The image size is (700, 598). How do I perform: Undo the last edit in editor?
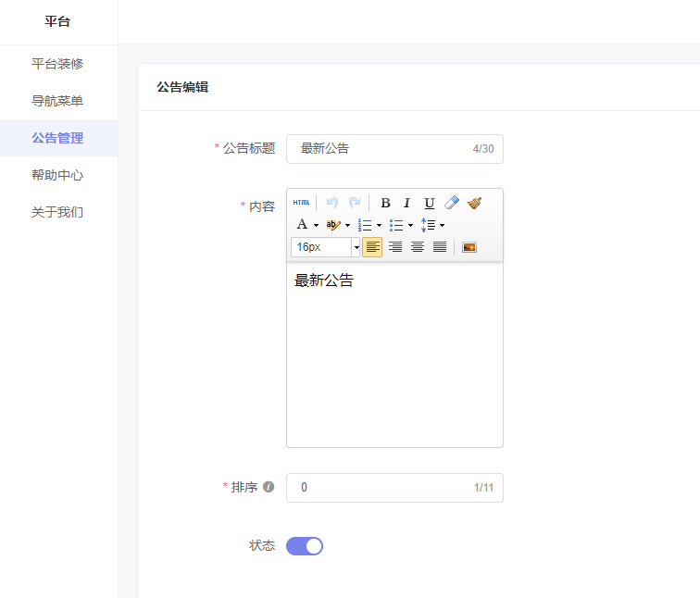pyautogui.click(x=332, y=203)
